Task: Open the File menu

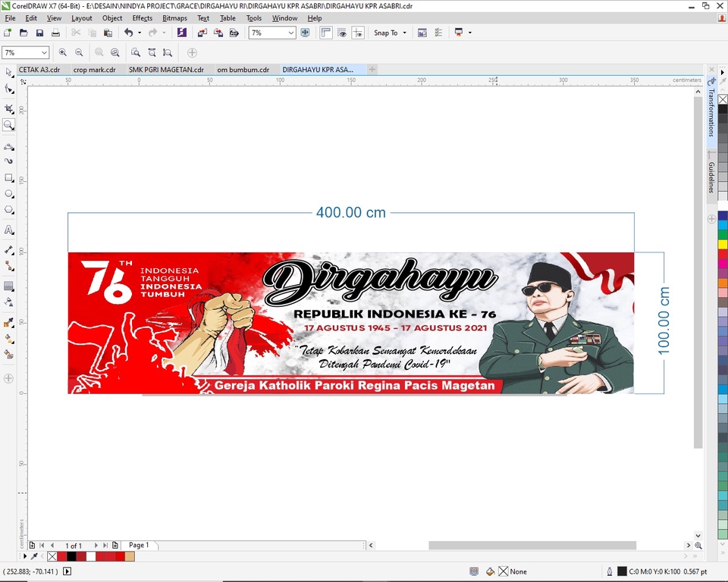Action: [x=10, y=18]
